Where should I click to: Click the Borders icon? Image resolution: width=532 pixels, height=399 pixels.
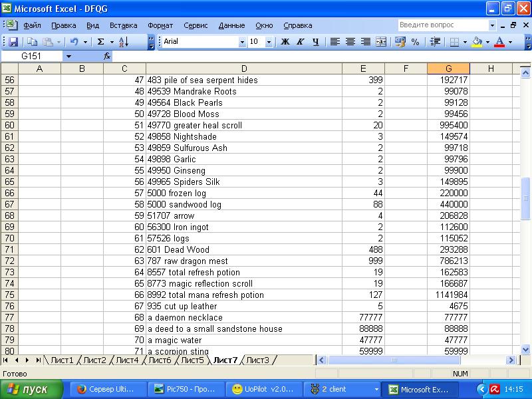pos(454,42)
